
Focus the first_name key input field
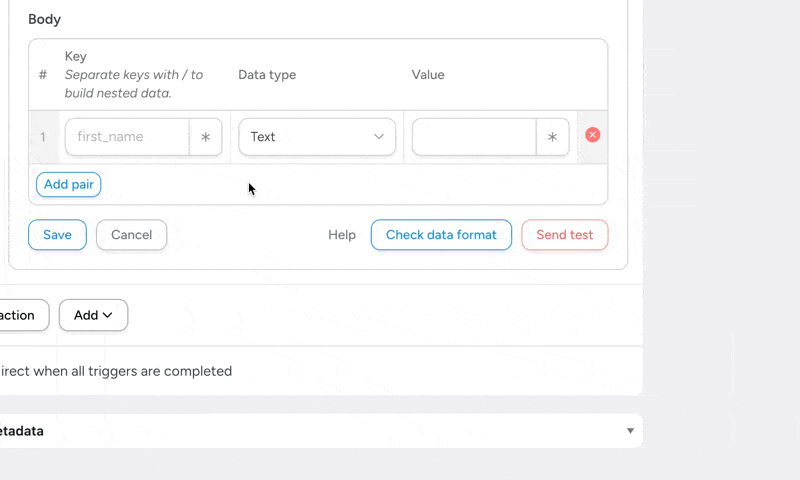tap(127, 137)
